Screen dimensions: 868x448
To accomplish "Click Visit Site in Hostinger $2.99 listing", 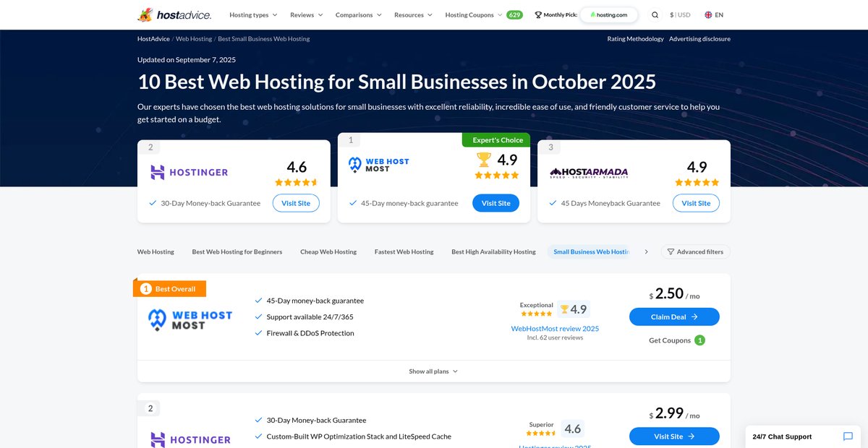I will (x=674, y=436).
